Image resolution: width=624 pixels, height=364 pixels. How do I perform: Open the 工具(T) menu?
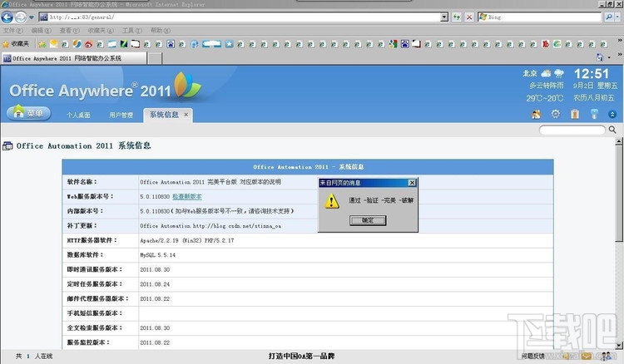point(131,31)
